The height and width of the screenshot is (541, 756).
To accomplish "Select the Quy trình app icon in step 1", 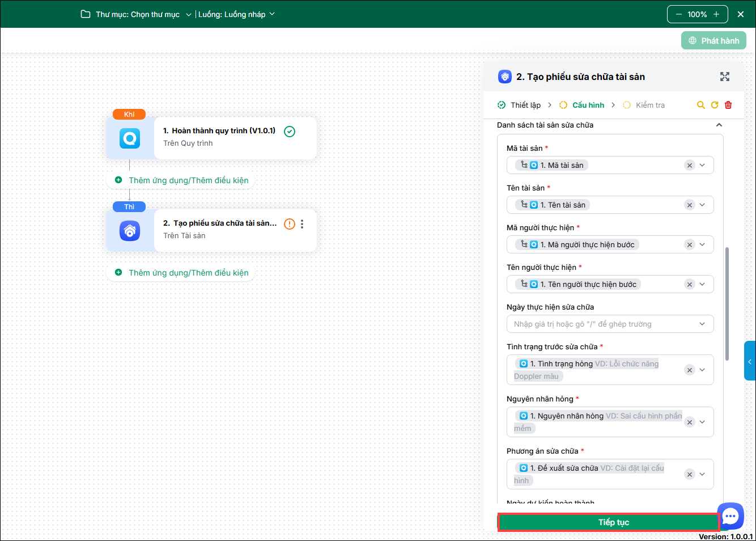I will pyautogui.click(x=130, y=138).
